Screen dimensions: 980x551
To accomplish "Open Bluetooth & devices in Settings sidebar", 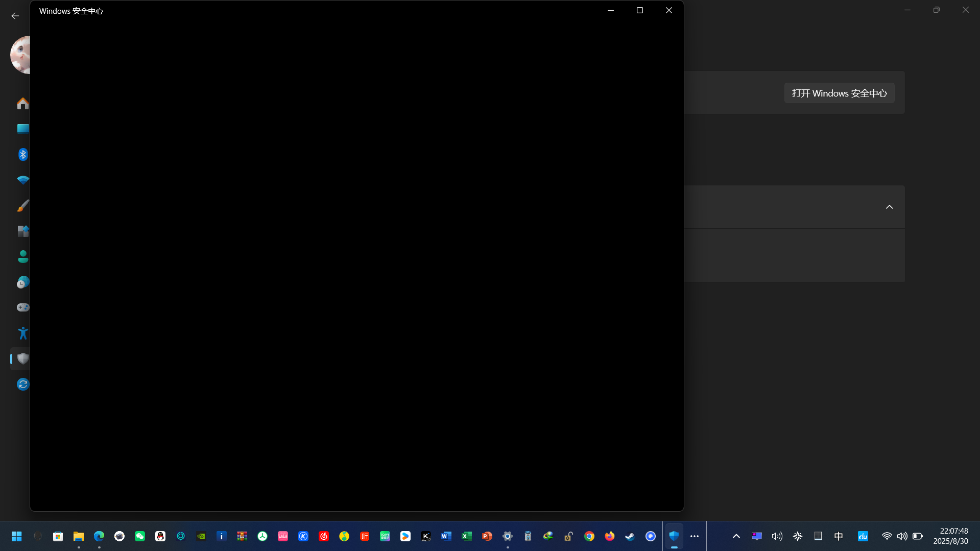I will tap(22, 155).
